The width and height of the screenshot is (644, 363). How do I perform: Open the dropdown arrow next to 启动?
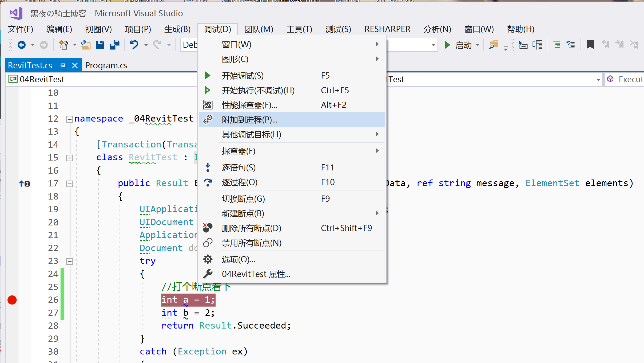[478, 45]
